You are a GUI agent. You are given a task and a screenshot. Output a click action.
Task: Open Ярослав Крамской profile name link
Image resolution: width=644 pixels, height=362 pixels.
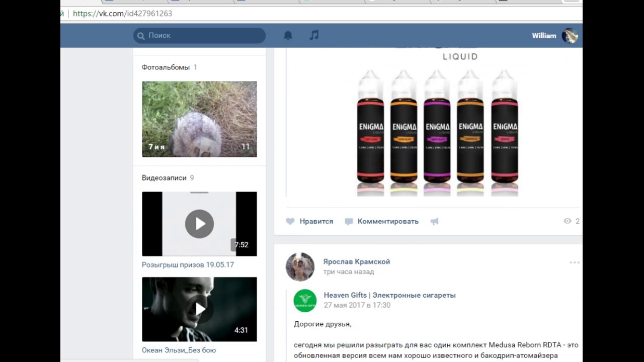click(357, 261)
